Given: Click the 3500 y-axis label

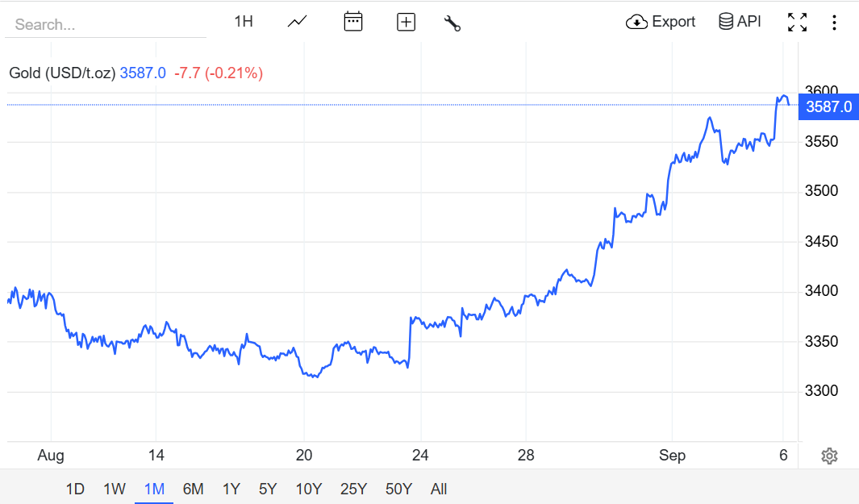Looking at the screenshot, I should point(821,190).
